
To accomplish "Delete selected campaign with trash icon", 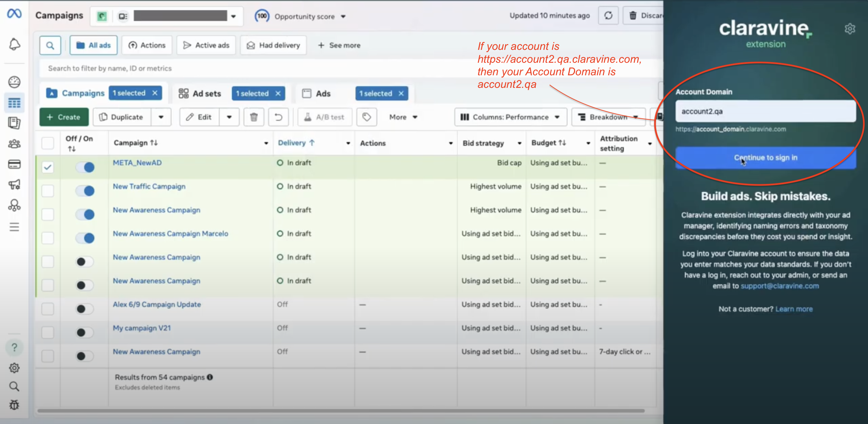I will [254, 117].
